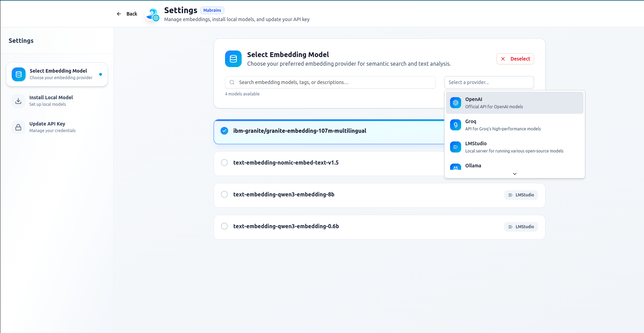Click the Deselect button

[x=515, y=59]
